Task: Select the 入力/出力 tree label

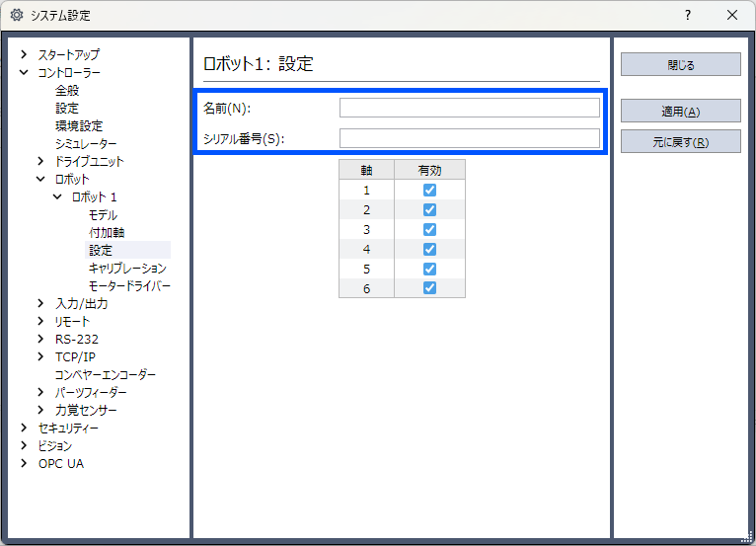Action: (x=82, y=303)
